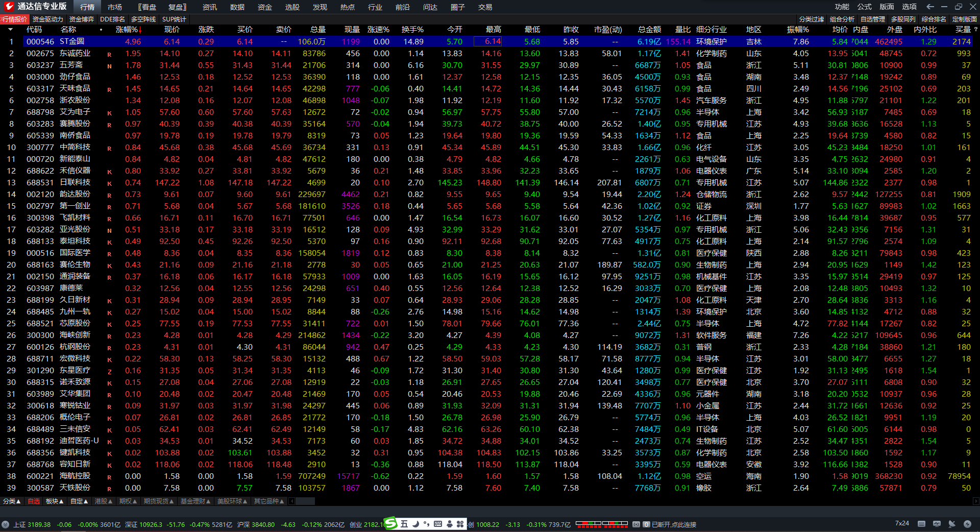Image resolution: width=980 pixels, height=532 pixels.
Task: Click the message monitor icon in status bar
Action: (x=937, y=524)
